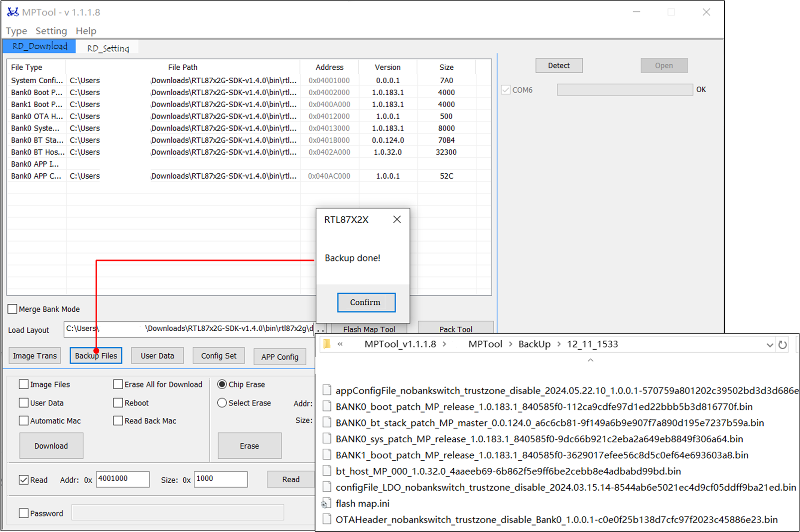800x532 pixels.
Task: Switch to the RD_Setting tab
Action: (108, 48)
